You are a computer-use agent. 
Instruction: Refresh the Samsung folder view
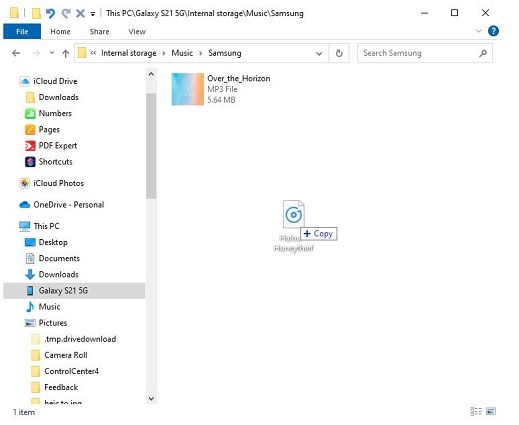tap(339, 53)
